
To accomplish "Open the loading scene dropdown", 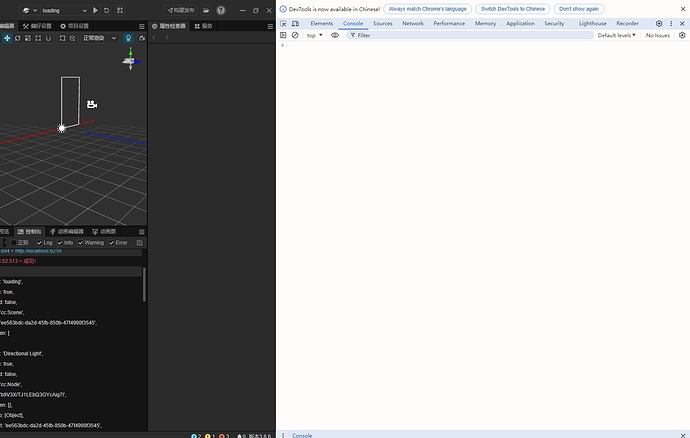I will 64,10.
